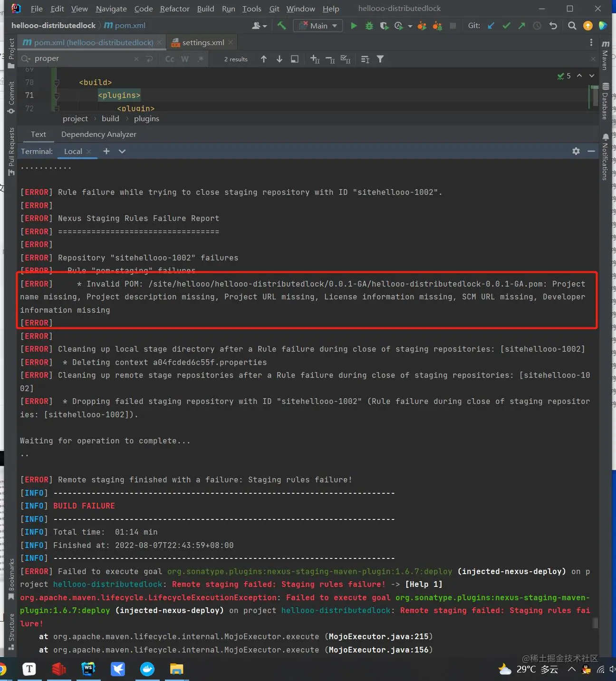Click the search filter funnel icon
This screenshot has height=681, width=616.
(x=380, y=59)
